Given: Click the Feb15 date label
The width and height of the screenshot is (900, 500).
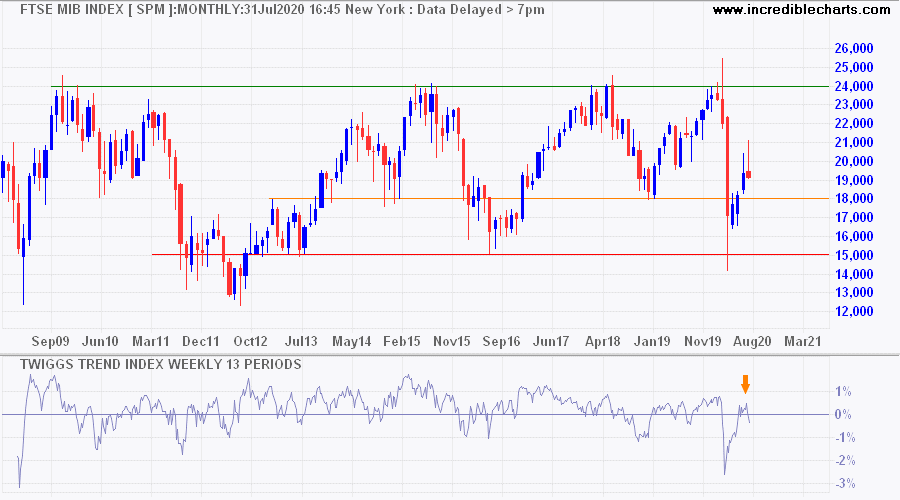Looking at the screenshot, I should click(x=402, y=342).
